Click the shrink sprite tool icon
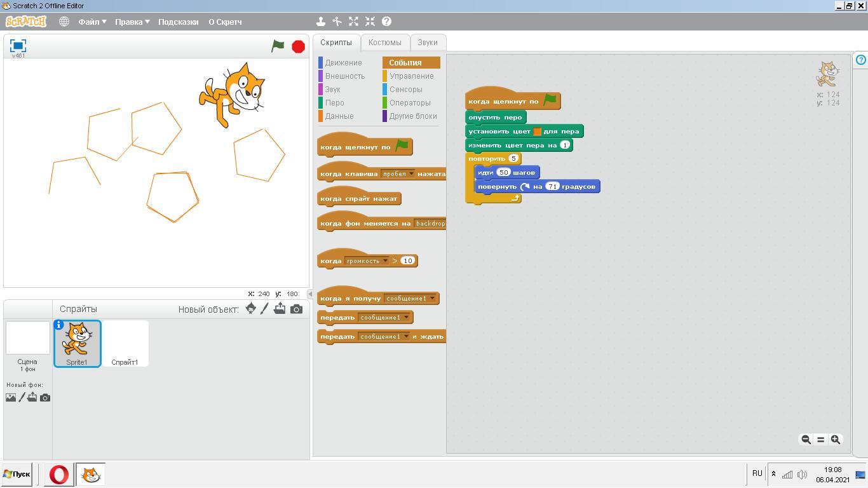868x488 pixels. [x=370, y=22]
